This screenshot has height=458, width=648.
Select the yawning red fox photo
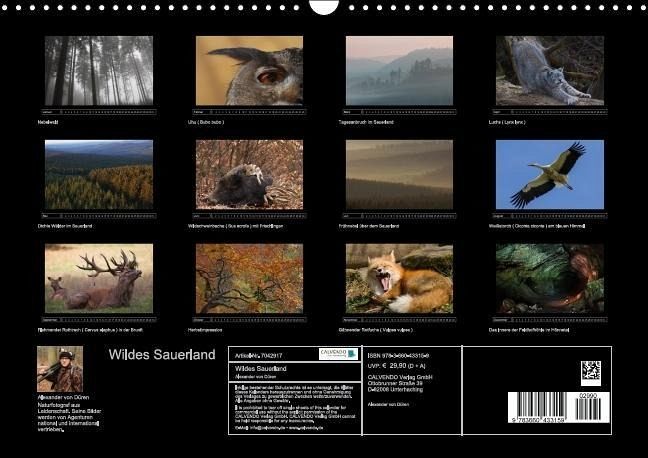399,278
